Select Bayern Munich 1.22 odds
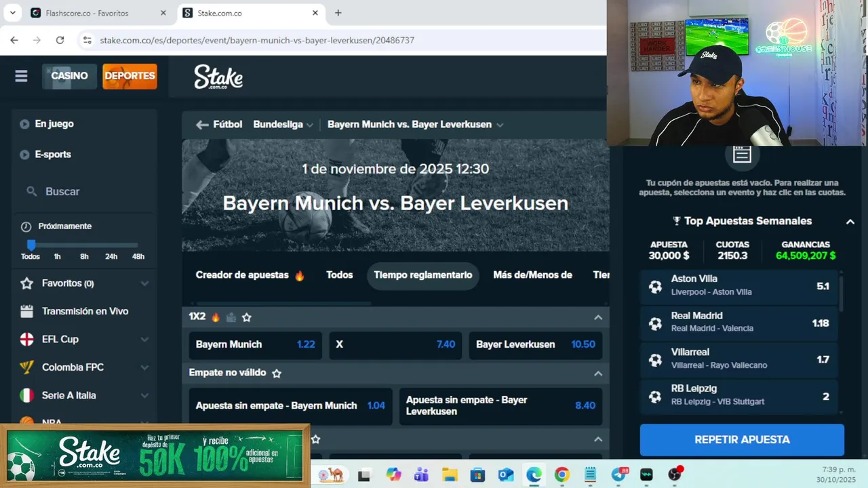The height and width of the screenshot is (488, 868). coord(256,345)
